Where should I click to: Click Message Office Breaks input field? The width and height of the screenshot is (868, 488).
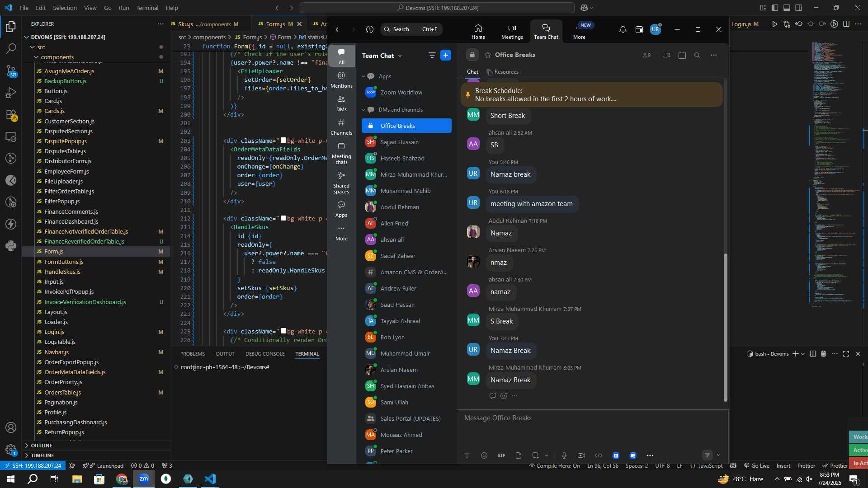(592, 418)
